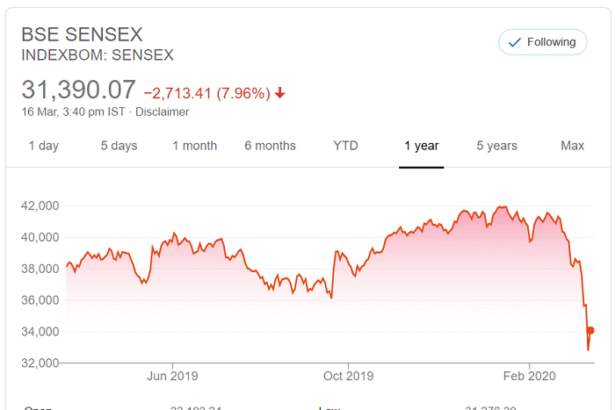Open the 1 month chart tab
This screenshot has height=410, width=615.
[x=194, y=146]
